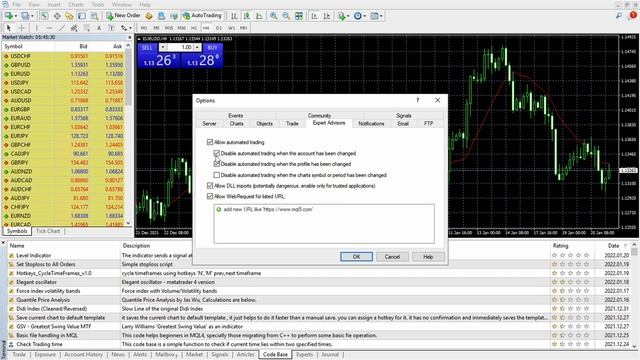Open MetaEditor from the toolbar

(x=149, y=16)
